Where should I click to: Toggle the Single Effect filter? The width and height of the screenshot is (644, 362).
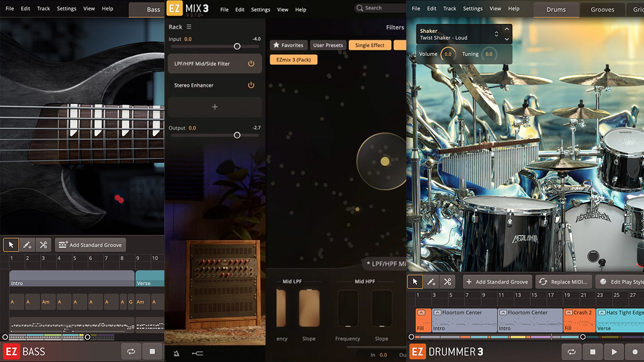pos(370,45)
